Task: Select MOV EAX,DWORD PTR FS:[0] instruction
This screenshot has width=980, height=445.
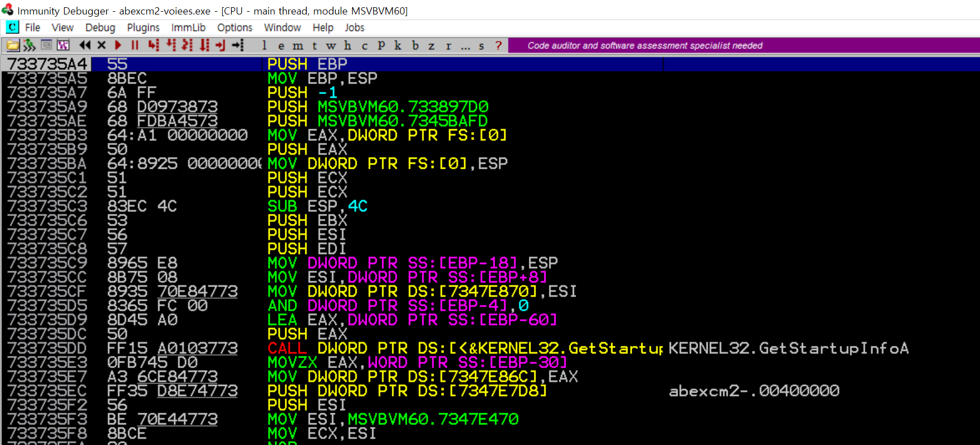Action: pyautogui.click(x=387, y=135)
